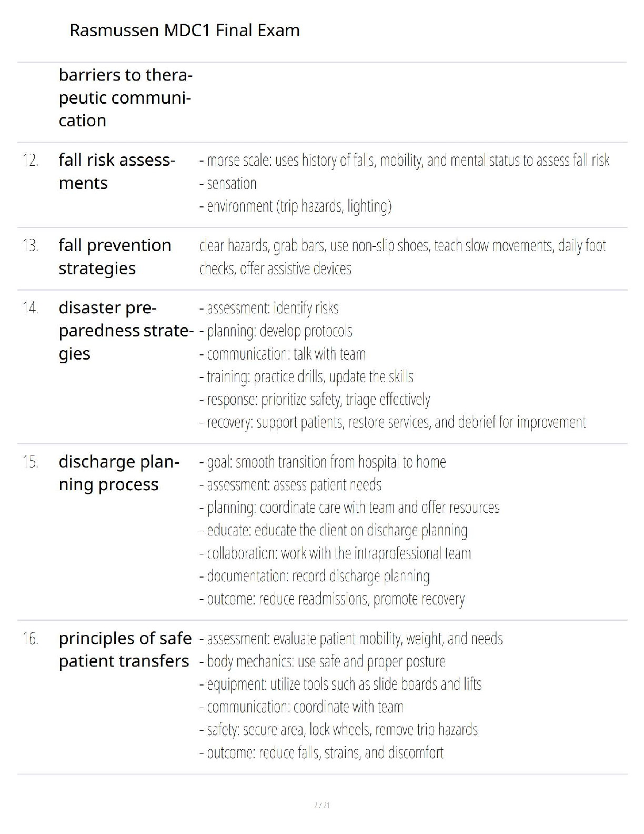Click the 'safety: secure area, lock wheels' line
644x834 pixels.
tap(338, 730)
